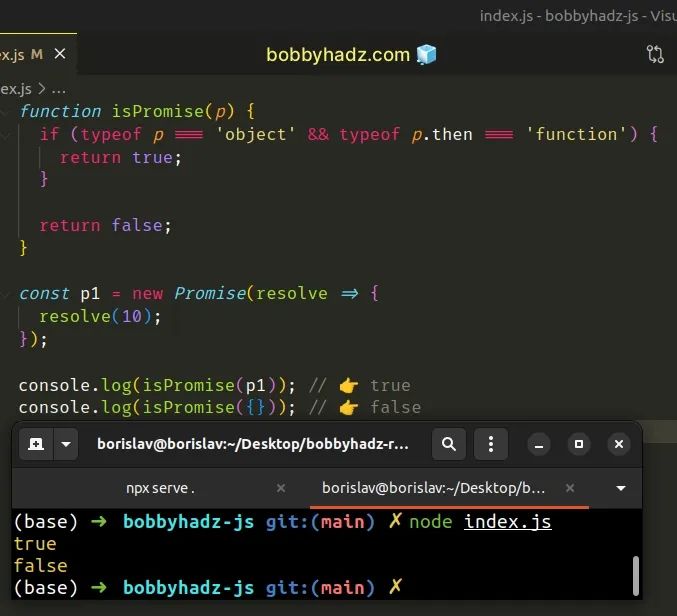
Task: Click 'return false;' in the code
Action: (x=106, y=225)
